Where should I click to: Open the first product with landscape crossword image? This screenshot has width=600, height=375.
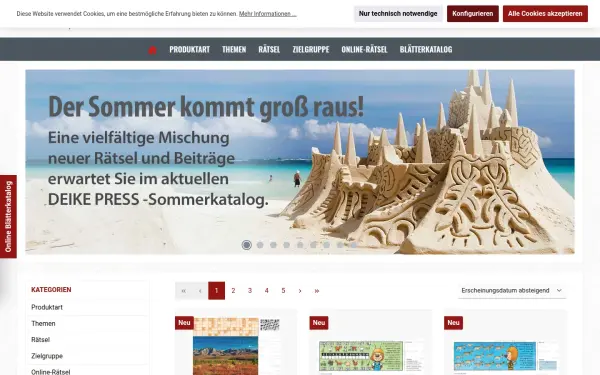(236, 346)
